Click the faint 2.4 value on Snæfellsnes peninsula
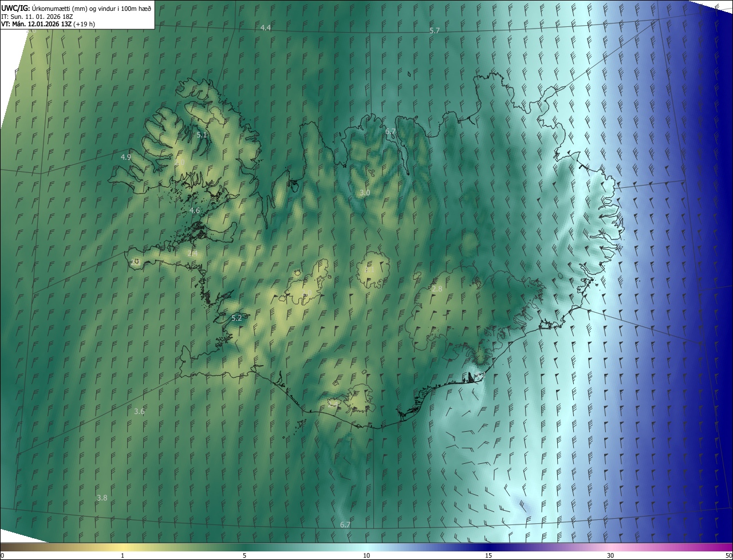The width and height of the screenshot is (733, 560). (x=193, y=253)
